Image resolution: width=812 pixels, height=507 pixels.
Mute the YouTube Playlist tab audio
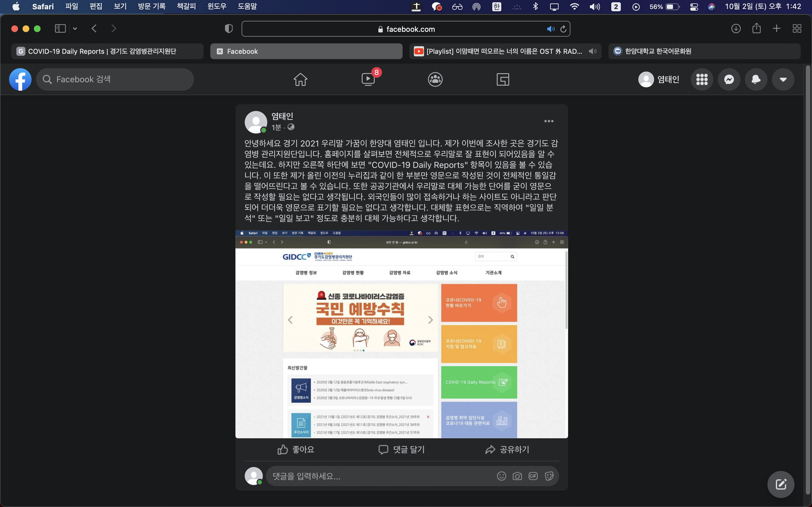593,51
